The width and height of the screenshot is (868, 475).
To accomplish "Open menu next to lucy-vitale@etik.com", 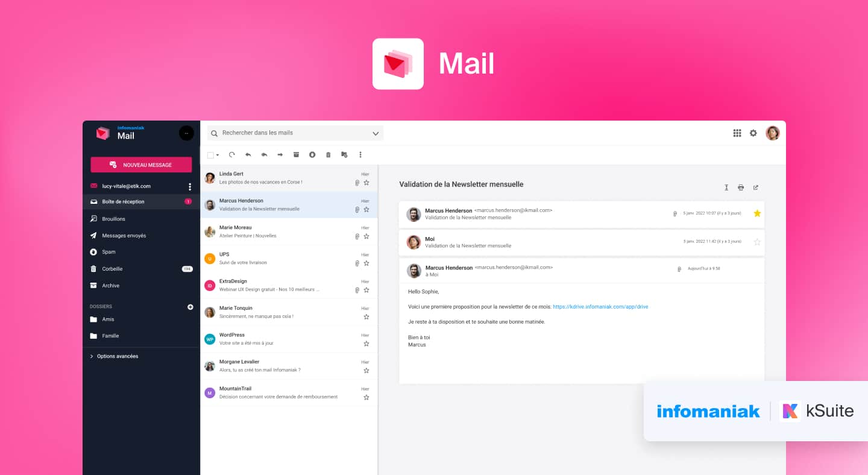I will click(x=190, y=186).
